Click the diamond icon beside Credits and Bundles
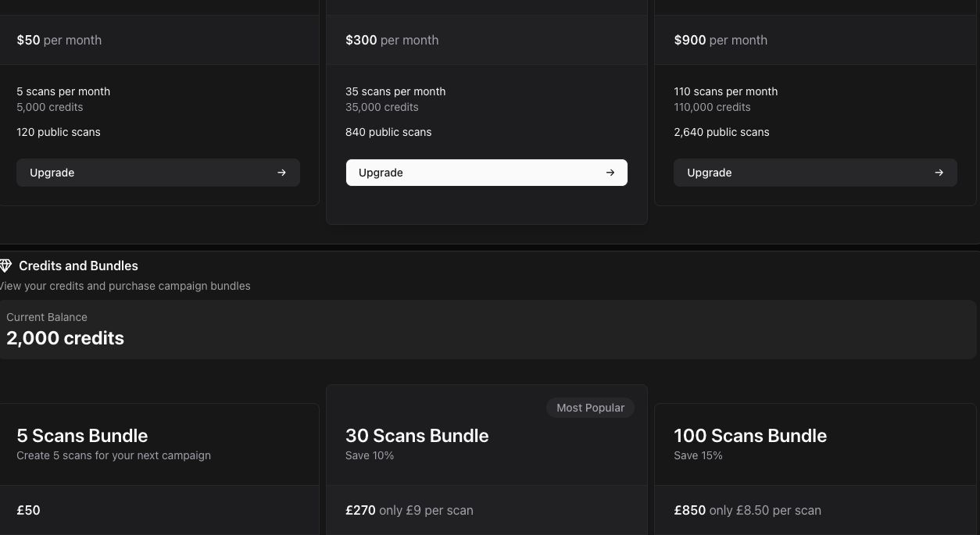Viewport: 980px width, 535px height. [5, 266]
